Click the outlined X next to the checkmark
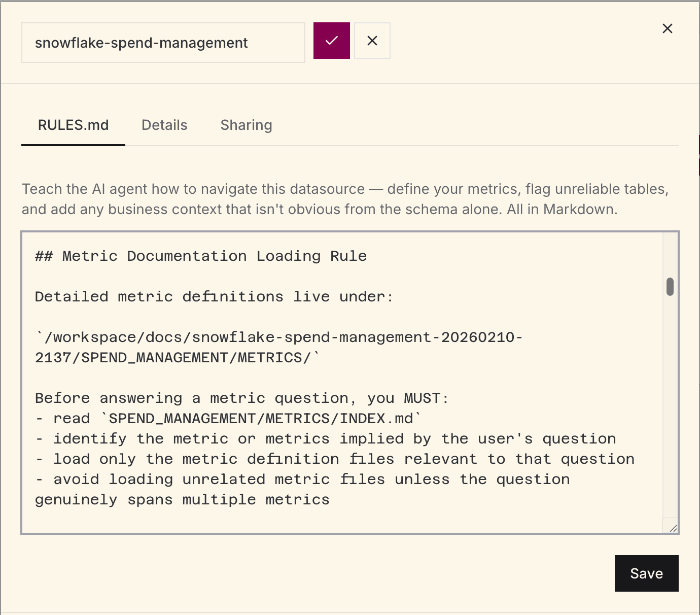700x615 pixels. [x=372, y=40]
